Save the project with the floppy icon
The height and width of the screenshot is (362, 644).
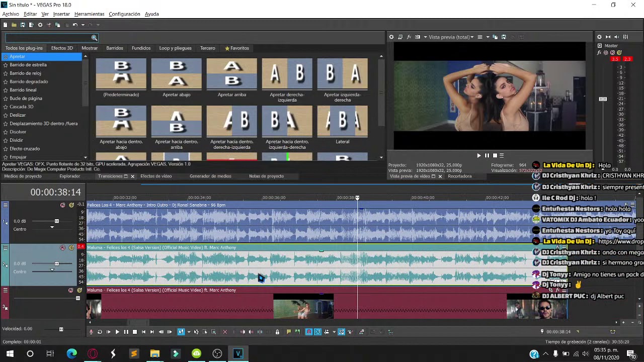pyautogui.click(x=22, y=25)
